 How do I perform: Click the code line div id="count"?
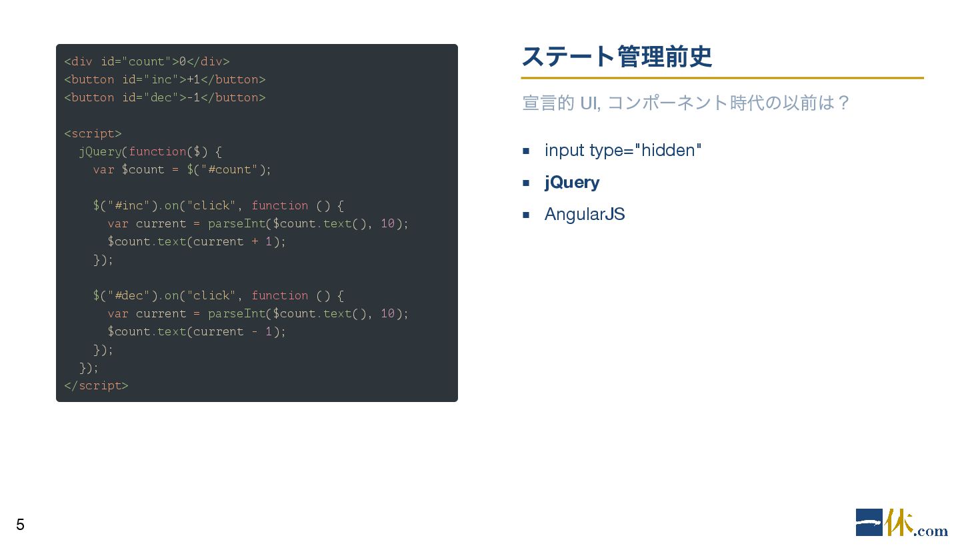click(x=147, y=61)
